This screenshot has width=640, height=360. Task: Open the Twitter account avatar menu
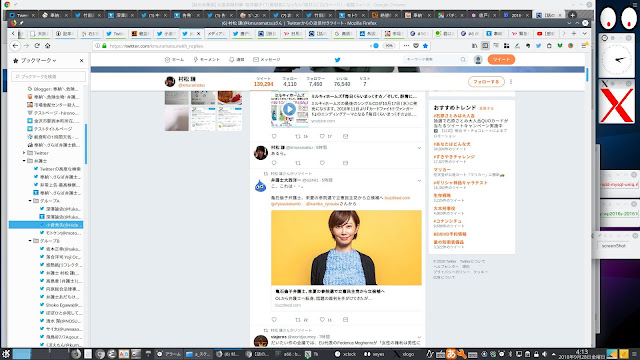tap(478, 60)
